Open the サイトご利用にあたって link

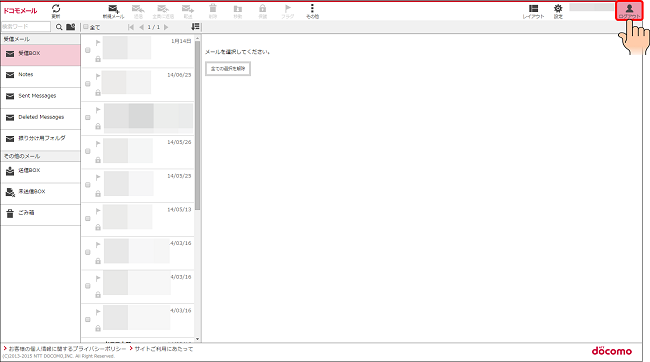point(164,349)
